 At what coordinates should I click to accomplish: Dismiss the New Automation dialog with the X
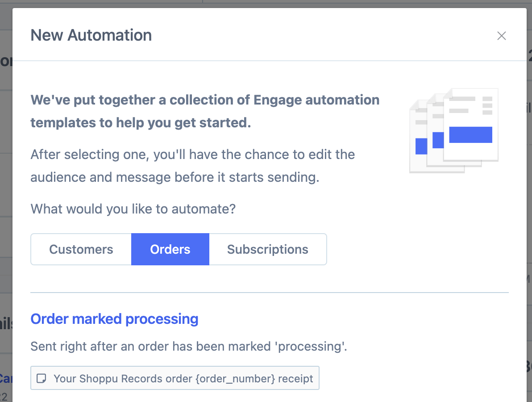pos(502,36)
